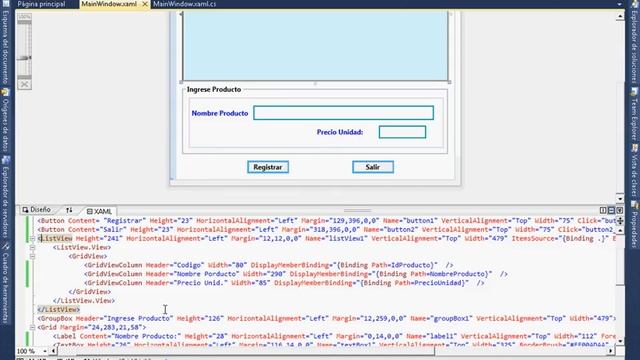Click the designer zoom percentage box

24,17
